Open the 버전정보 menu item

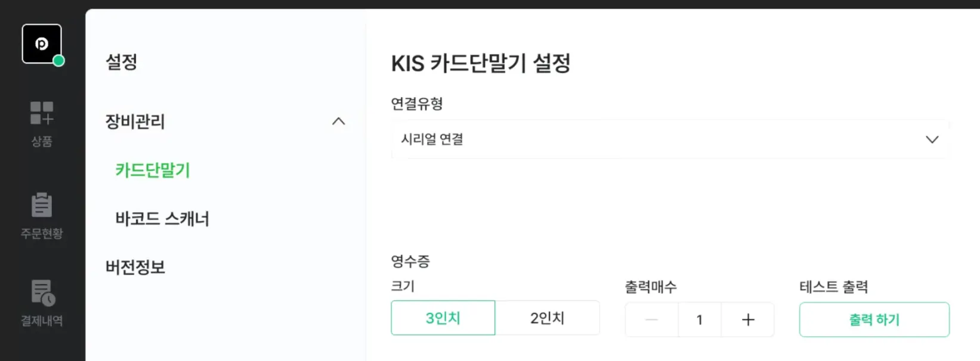pyautogui.click(x=135, y=267)
